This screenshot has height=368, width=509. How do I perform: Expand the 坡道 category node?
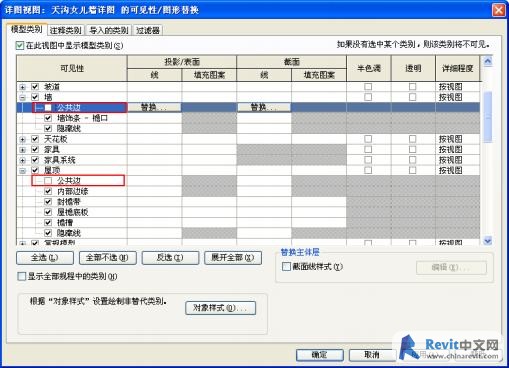(x=22, y=87)
